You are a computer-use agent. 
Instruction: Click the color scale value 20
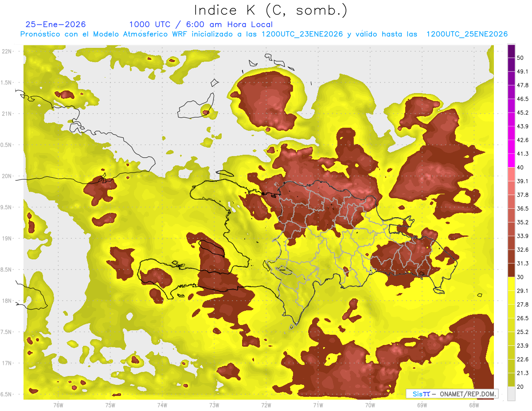(520, 387)
